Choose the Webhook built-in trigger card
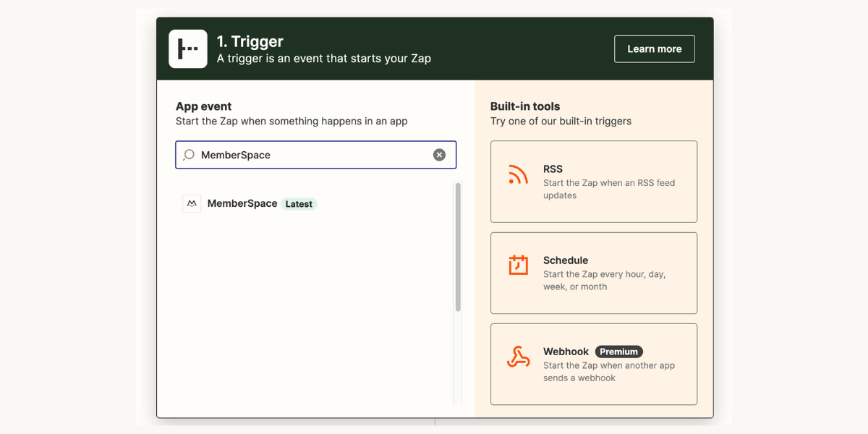 [594, 364]
